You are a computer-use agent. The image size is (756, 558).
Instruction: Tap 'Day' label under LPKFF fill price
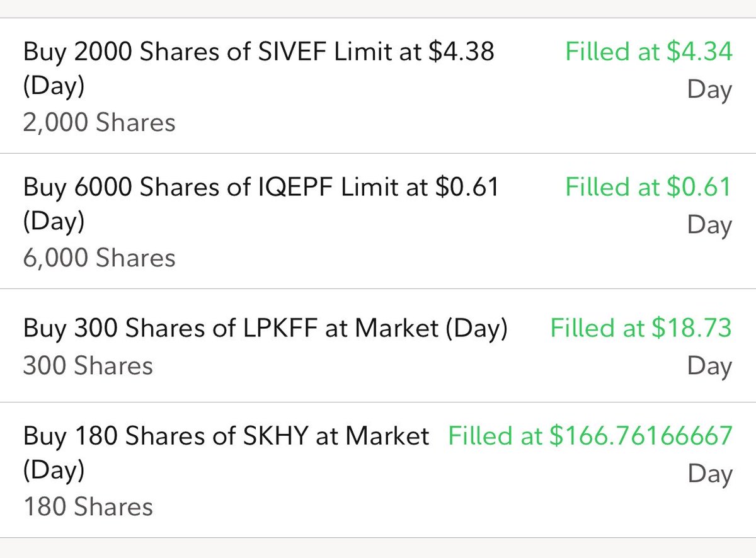(x=709, y=367)
